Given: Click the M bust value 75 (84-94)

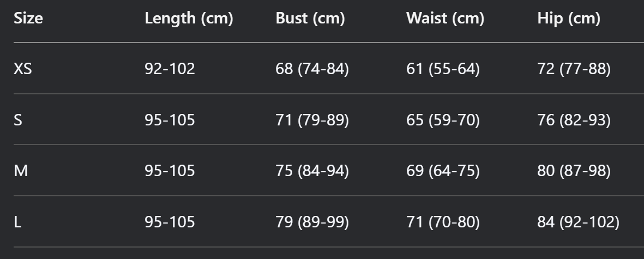Looking at the screenshot, I should click(312, 171).
